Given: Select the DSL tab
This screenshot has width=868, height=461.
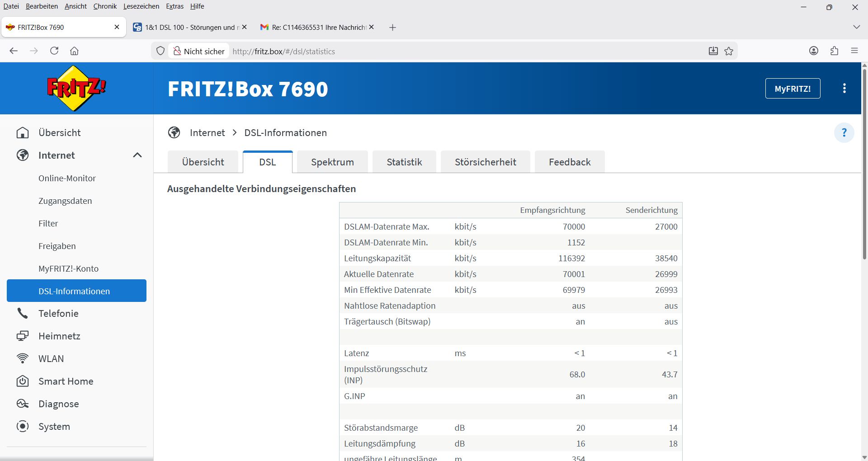Looking at the screenshot, I should pyautogui.click(x=268, y=162).
